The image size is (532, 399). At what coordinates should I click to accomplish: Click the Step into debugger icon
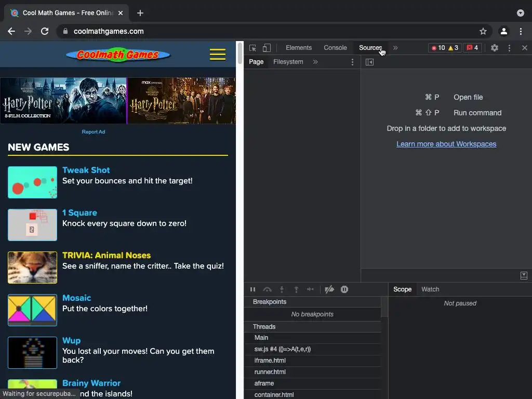point(282,289)
